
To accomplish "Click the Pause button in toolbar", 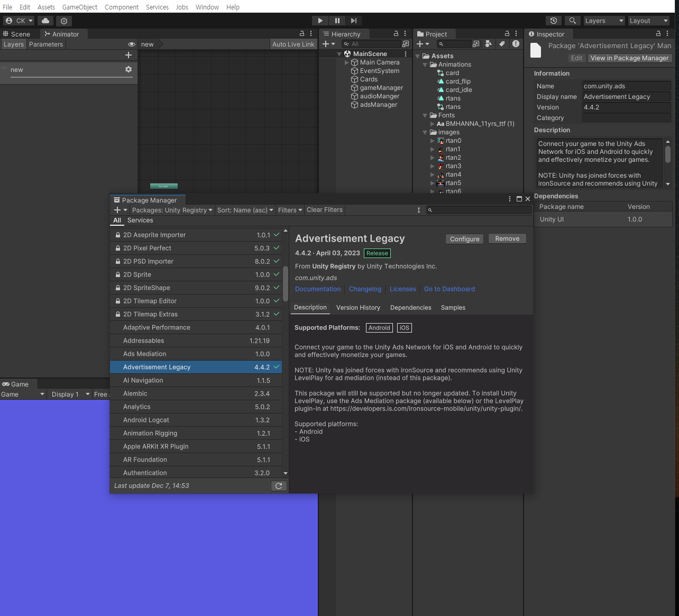I will 337,21.
